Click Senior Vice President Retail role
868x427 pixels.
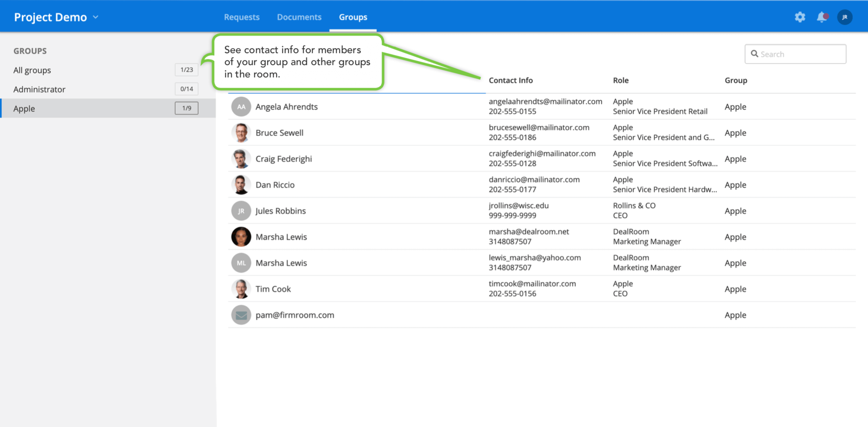click(x=660, y=112)
